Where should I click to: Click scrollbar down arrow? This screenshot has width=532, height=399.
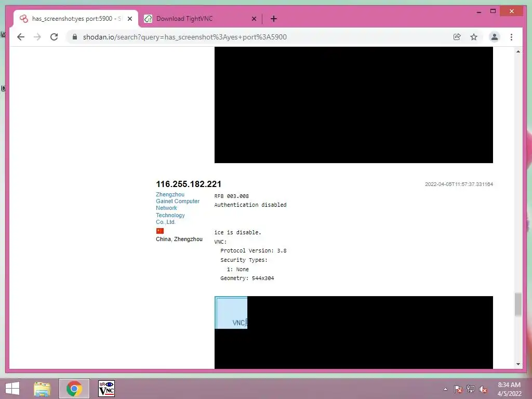click(x=518, y=364)
